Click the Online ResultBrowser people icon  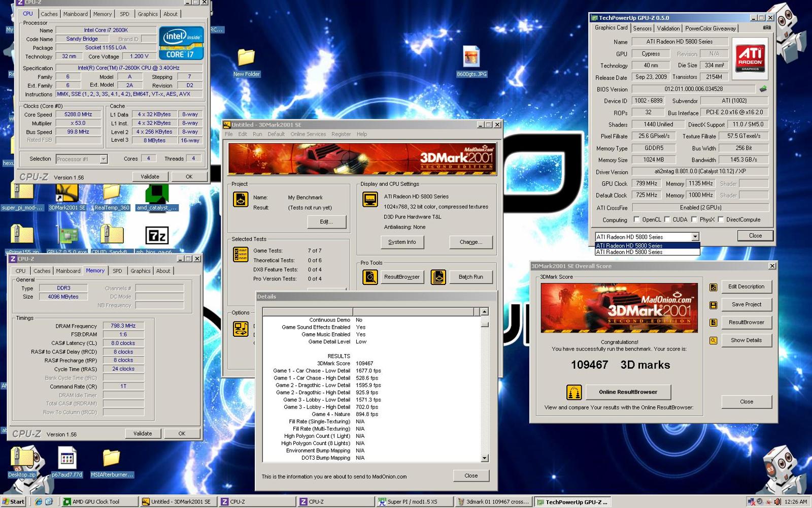click(x=574, y=392)
